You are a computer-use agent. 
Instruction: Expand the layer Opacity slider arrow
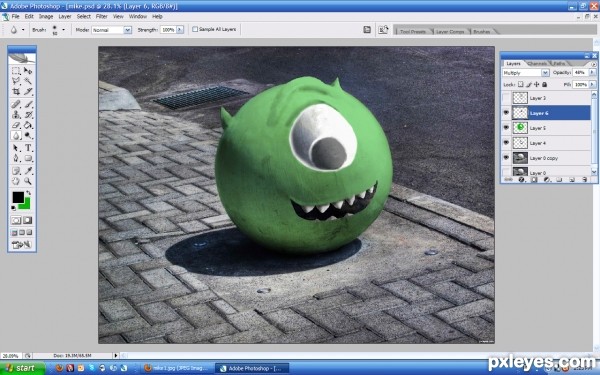592,72
